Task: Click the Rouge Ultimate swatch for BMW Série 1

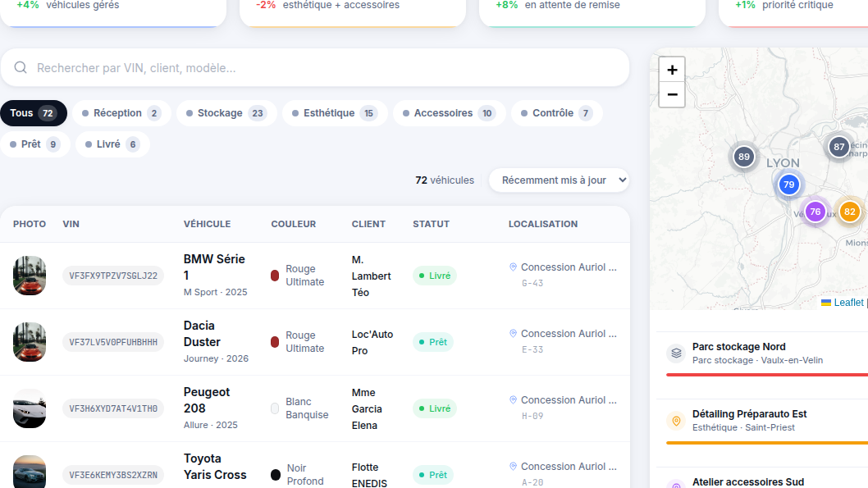Action: pos(275,276)
